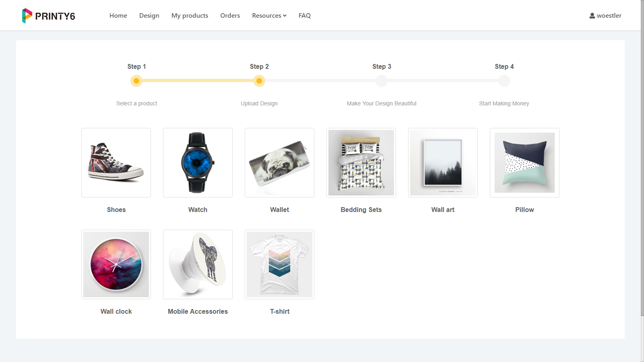The width and height of the screenshot is (644, 362).
Task: Click the Step 4 progress circle
Action: click(x=504, y=80)
